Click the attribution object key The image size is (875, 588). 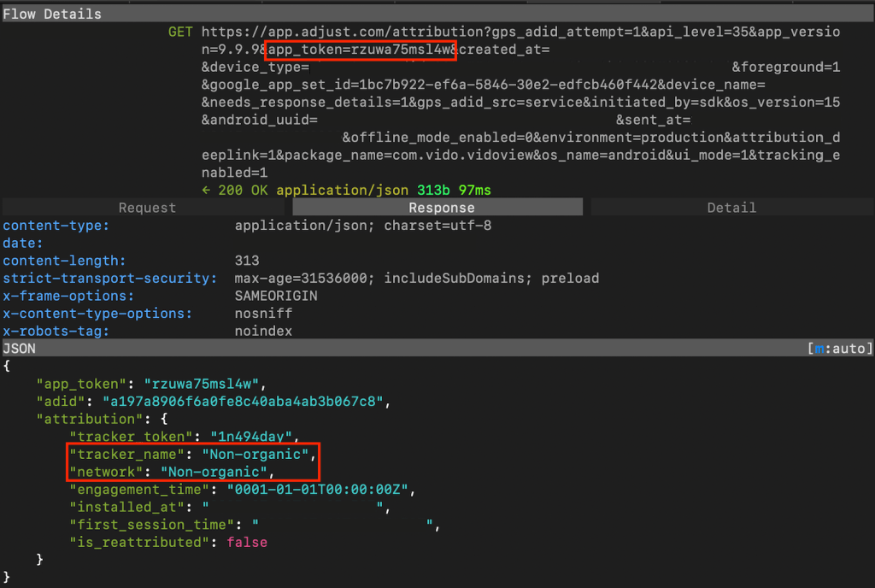point(85,419)
